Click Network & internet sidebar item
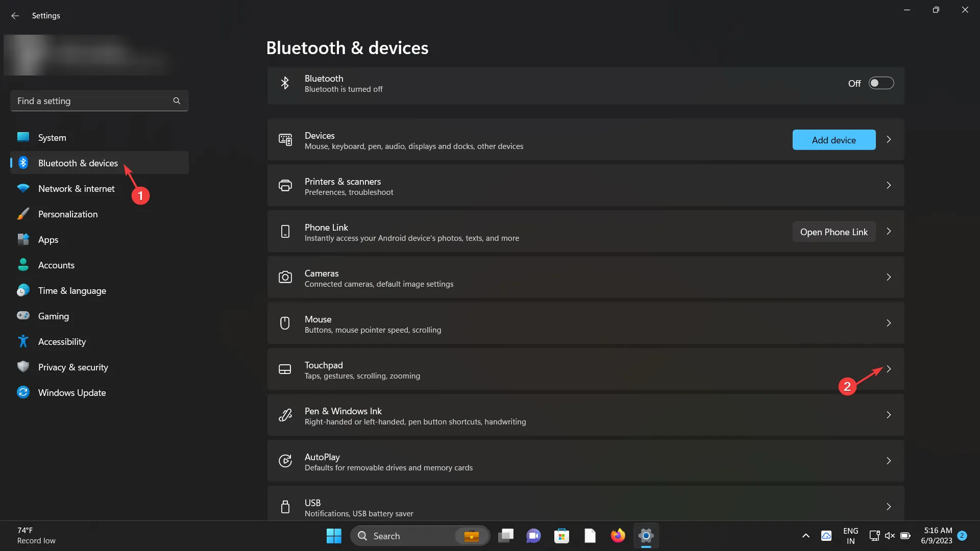The height and width of the screenshot is (551, 980). tap(76, 188)
